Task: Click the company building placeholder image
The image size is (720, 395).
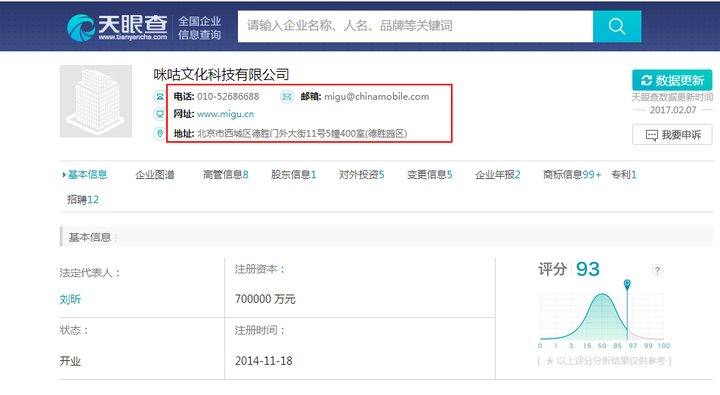Action: coord(96,101)
